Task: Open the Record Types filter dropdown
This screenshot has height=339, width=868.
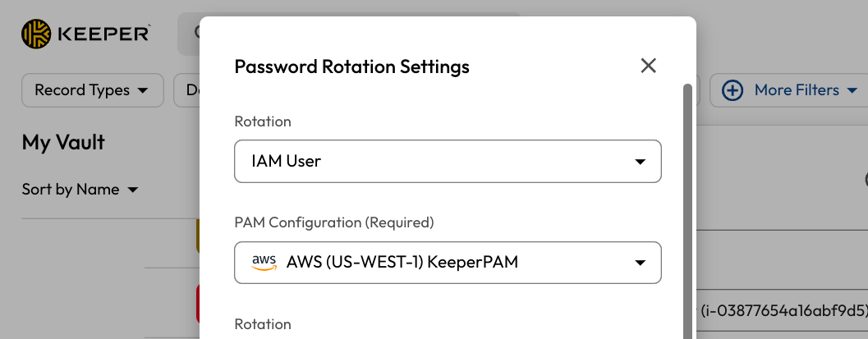Action: [92, 90]
